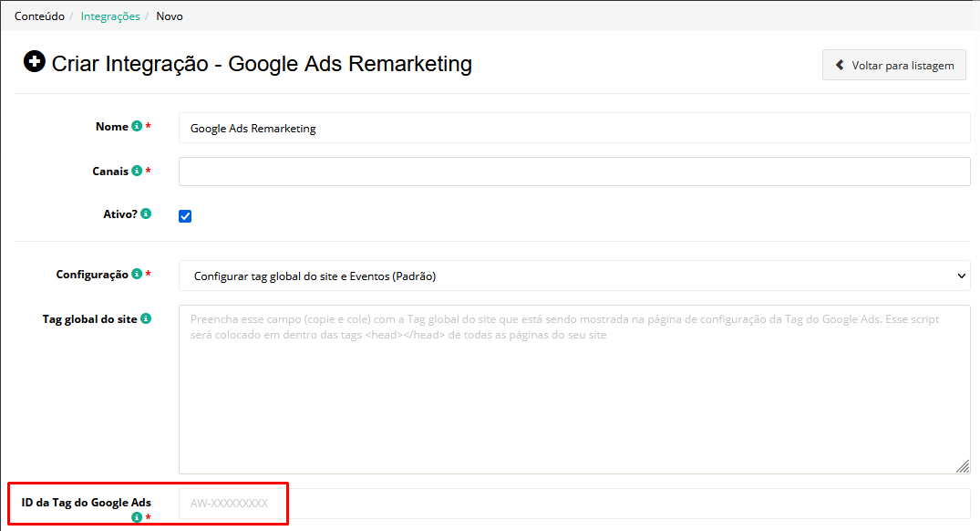
Task: Click the ID da Tag do Google Ads label
Action: [87, 502]
